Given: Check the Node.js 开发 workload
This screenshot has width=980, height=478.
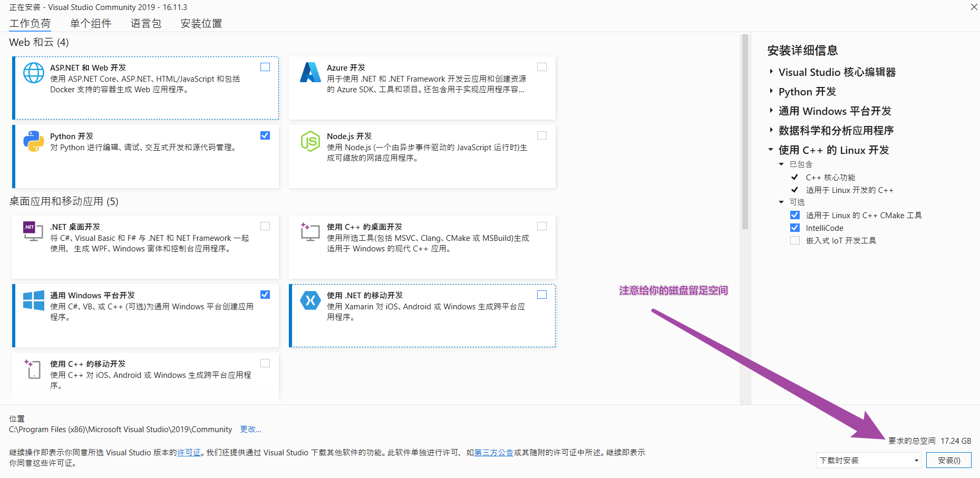Looking at the screenshot, I should tap(542, 135).
